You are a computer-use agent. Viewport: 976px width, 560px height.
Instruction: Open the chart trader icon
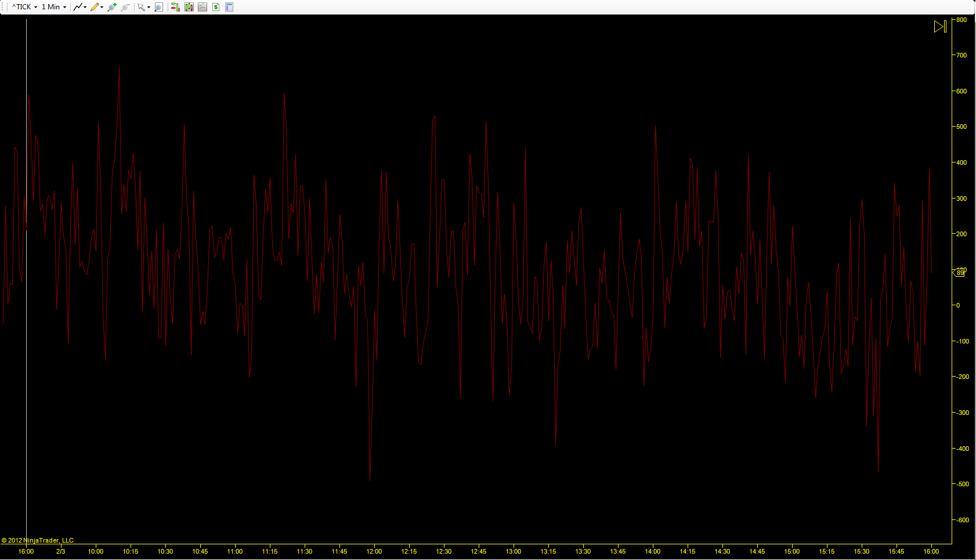(175, 7)
